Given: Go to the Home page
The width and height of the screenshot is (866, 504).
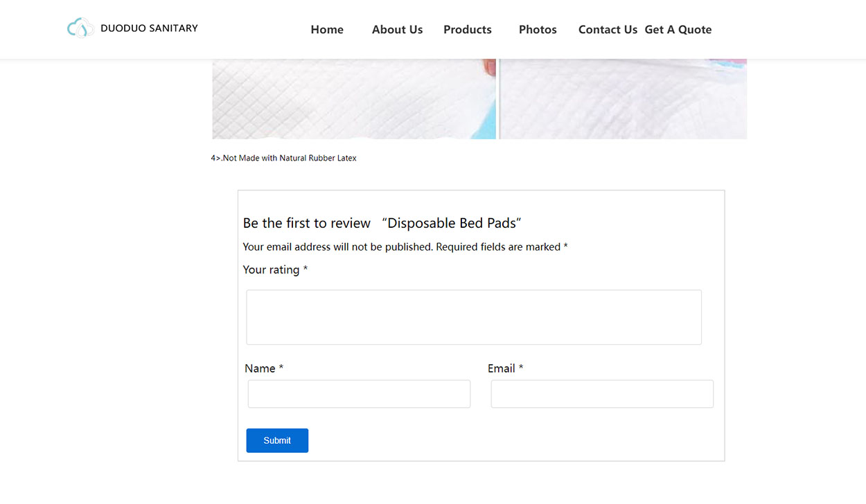Looking at the screenshot, I should click(x=327, y=30).
